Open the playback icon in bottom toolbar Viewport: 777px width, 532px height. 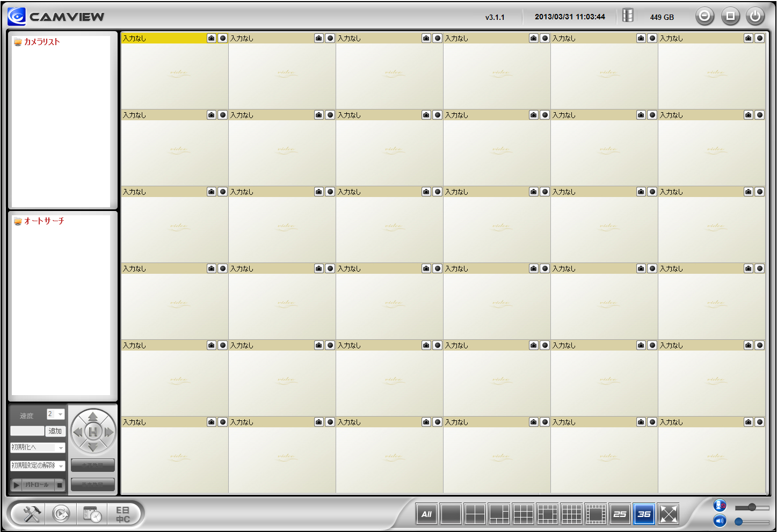(61, 514)
